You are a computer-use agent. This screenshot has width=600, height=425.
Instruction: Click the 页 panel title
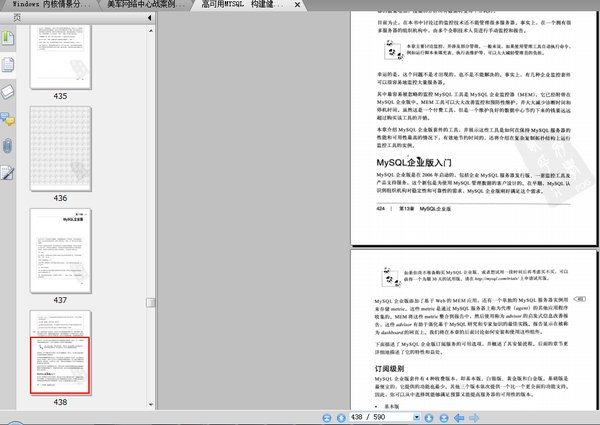(17, 18)
